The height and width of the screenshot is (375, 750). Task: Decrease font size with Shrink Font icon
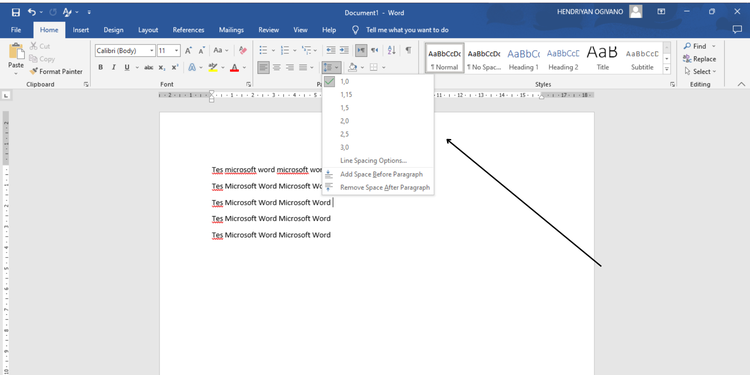click(201, 51)
